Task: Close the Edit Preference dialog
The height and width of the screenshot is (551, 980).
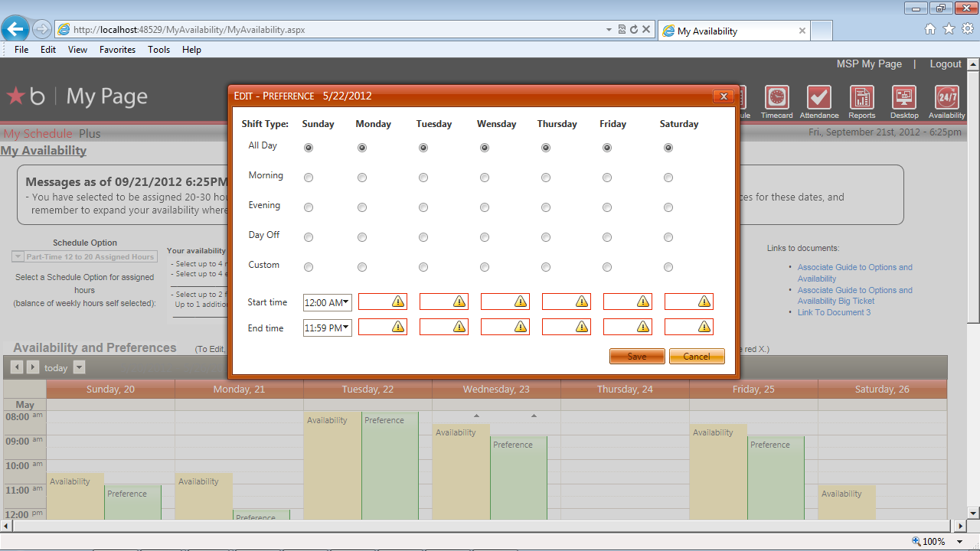Action: (x=724, y=96)
